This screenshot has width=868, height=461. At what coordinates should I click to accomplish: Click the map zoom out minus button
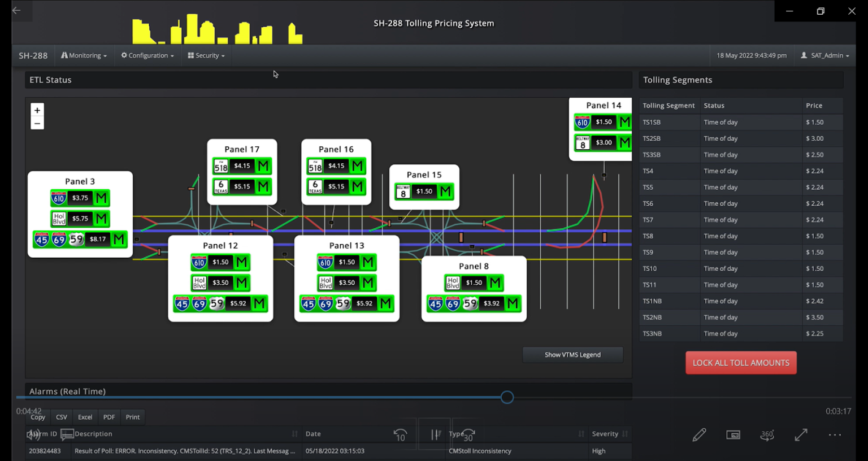[x=37, y=124]
